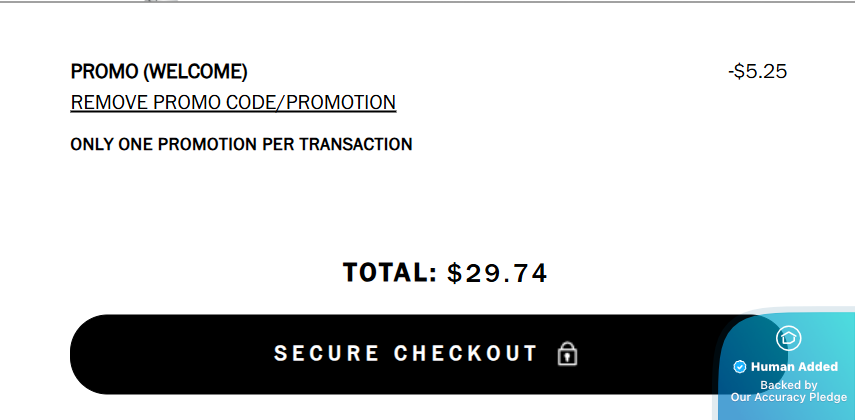The image size is (855, 420).
Task: Click the word SECURE on black button
Action: 326,353
